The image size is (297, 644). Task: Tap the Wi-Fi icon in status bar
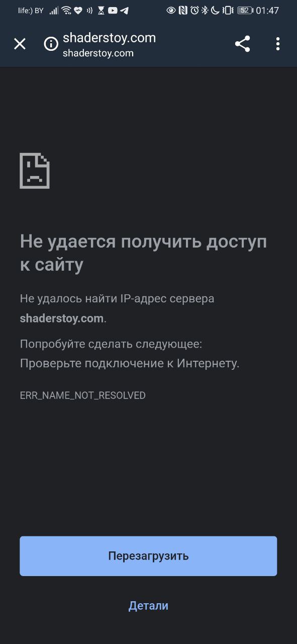tap(66, 11)
